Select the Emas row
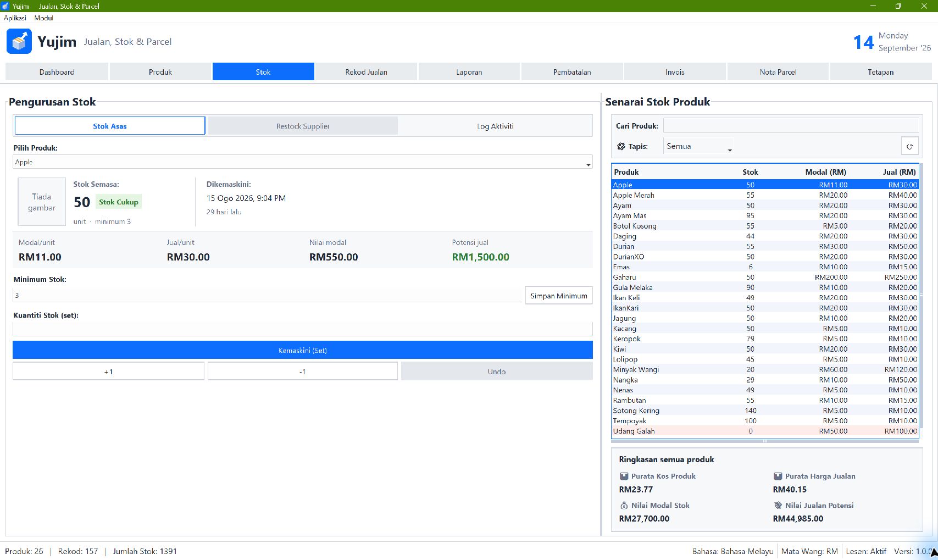This screenshot has height=560, width=938. [x=765, y=267]
